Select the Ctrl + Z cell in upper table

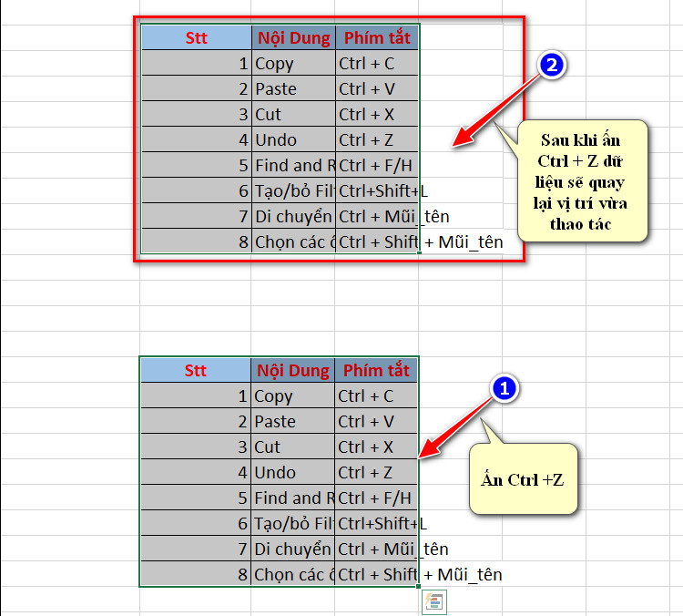click(377, 140)
